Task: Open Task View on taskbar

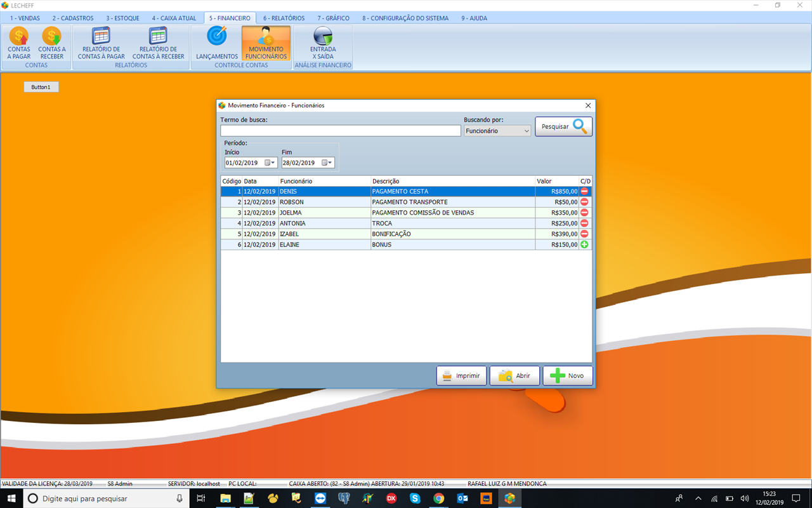Action: (200, 498)
